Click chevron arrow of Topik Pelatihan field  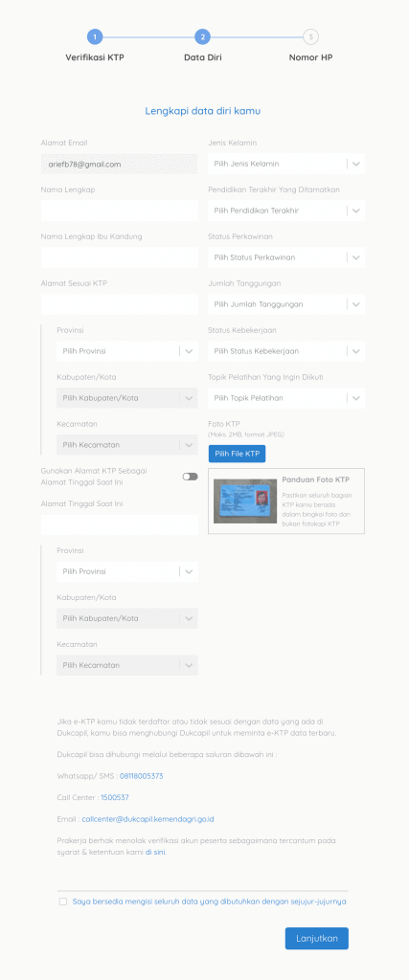[356, 398]
